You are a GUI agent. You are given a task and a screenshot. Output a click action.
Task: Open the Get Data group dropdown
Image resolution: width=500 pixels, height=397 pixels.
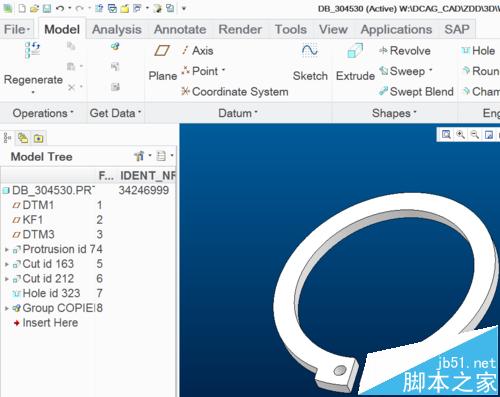click(x=115, y=113)
